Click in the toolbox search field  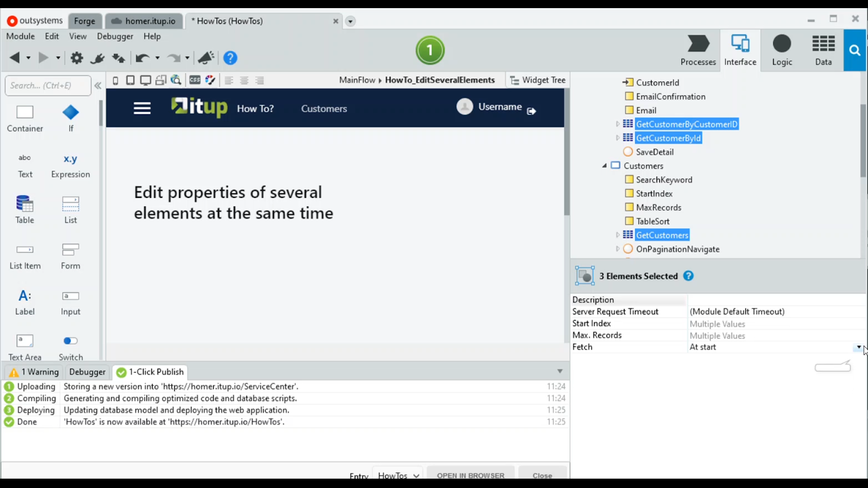pos(48,86)
